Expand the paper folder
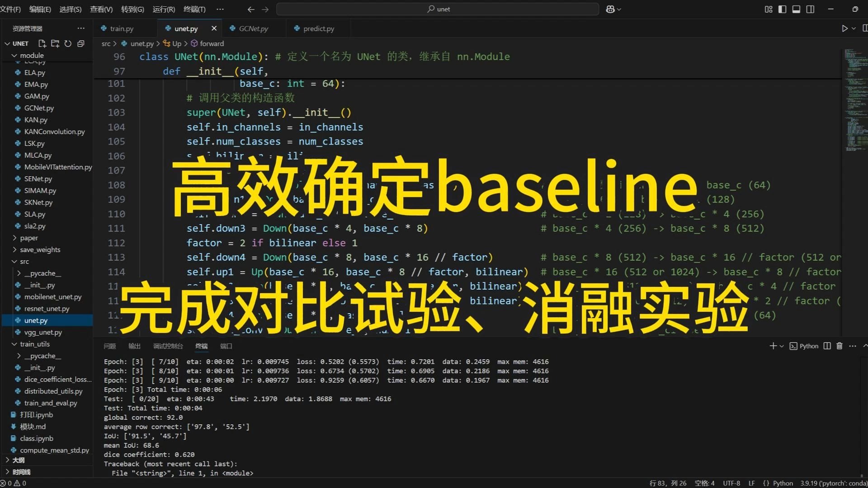Viewport: 868px width, 488px height. pos(29,238)
